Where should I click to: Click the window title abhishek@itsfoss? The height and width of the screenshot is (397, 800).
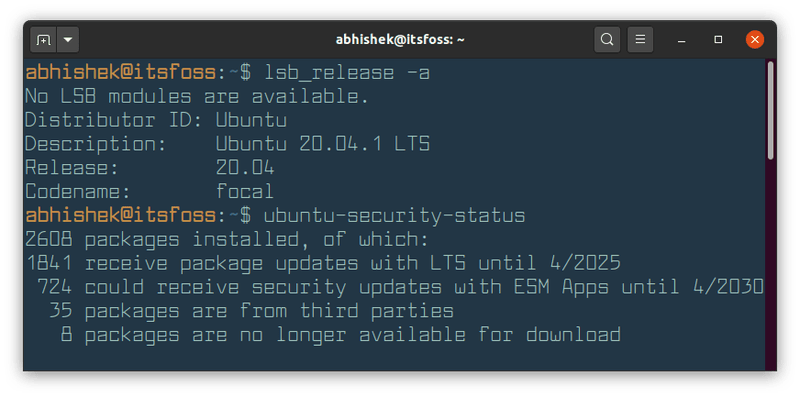pyautogui.click(x=400, y=40)
